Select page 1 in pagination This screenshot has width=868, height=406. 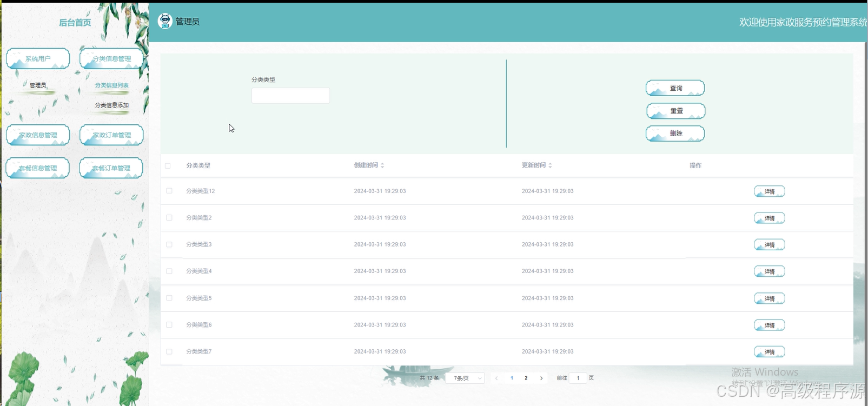tap(512, 378)
